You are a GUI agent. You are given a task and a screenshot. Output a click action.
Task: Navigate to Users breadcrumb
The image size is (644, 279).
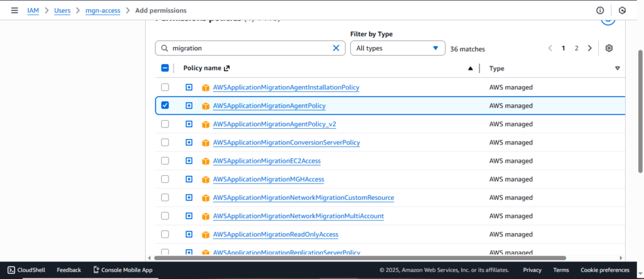point(62,11)
